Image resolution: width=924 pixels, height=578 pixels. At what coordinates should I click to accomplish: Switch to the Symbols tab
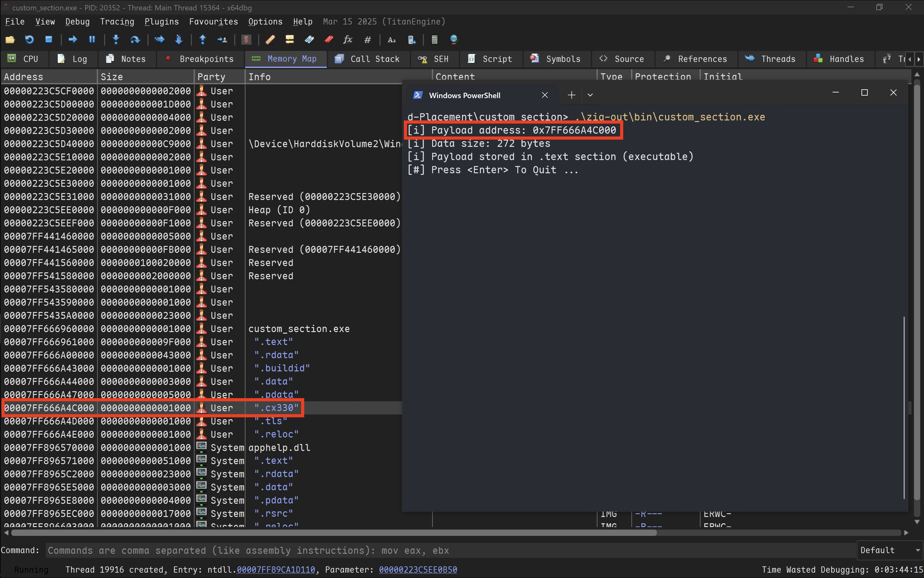click(x=556, y=59)
